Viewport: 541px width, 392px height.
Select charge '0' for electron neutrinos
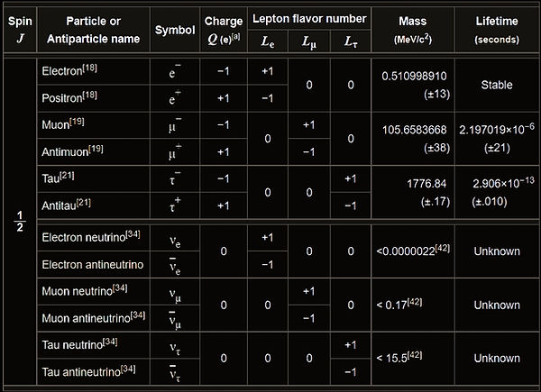[x=224, y=251]
